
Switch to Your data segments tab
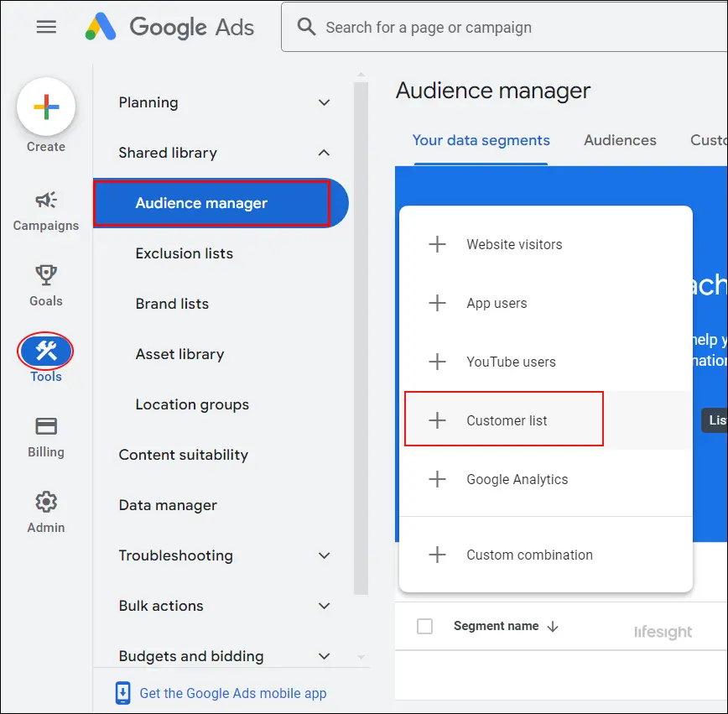point(481,140)
